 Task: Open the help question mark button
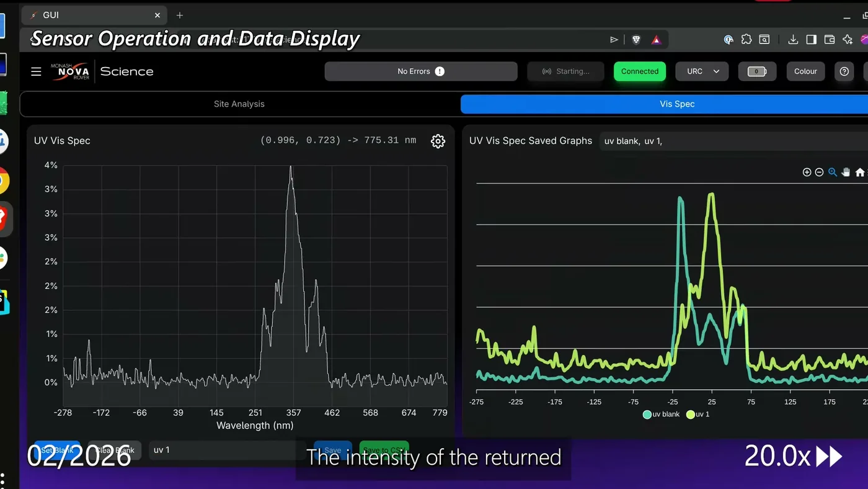(x=844, y=71)
